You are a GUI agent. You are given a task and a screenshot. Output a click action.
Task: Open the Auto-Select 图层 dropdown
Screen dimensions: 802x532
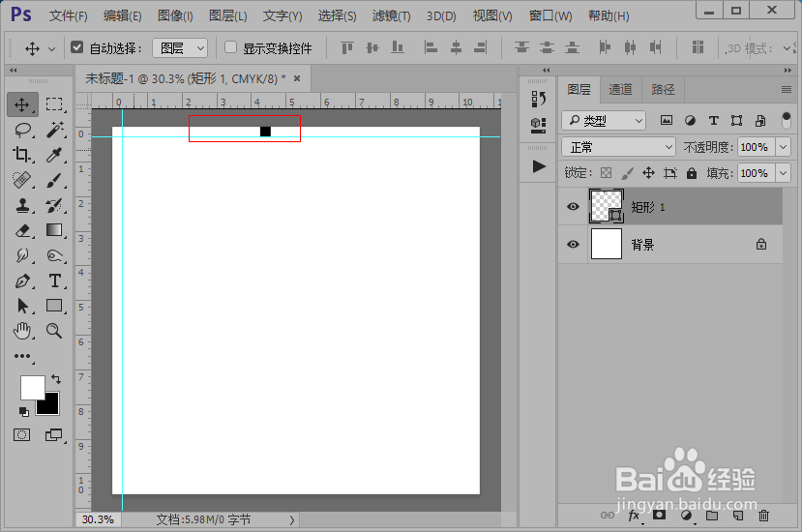(180, 48)
